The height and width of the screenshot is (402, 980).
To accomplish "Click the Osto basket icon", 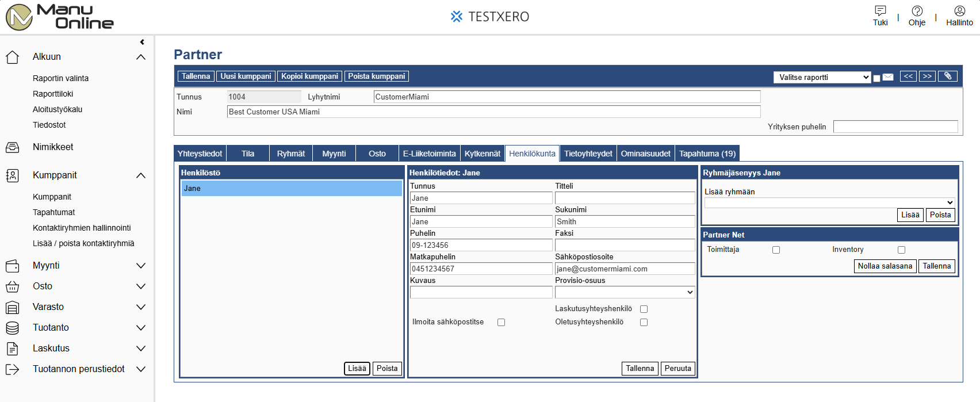I will coord(12,286).
